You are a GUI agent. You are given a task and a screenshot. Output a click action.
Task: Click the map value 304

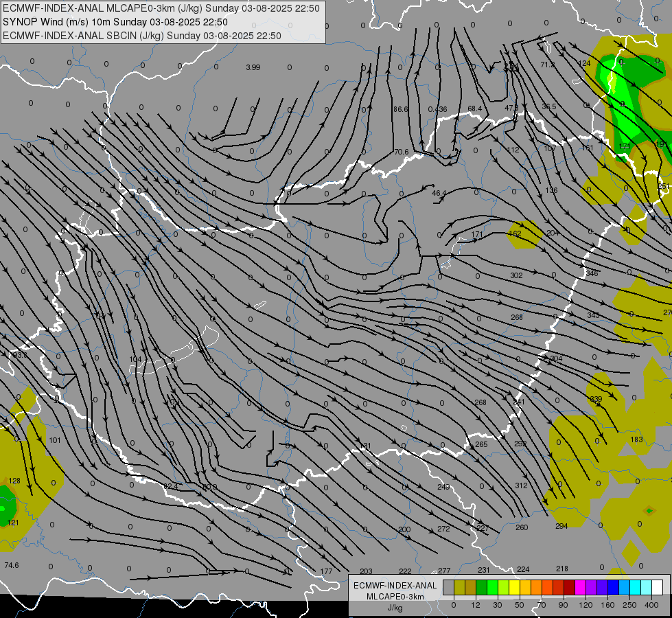(x=556, y=358)
